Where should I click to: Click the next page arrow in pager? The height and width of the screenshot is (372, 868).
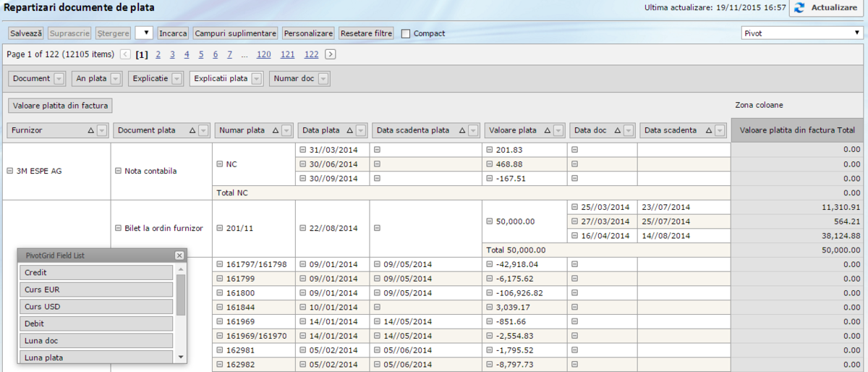click(331, 54)
